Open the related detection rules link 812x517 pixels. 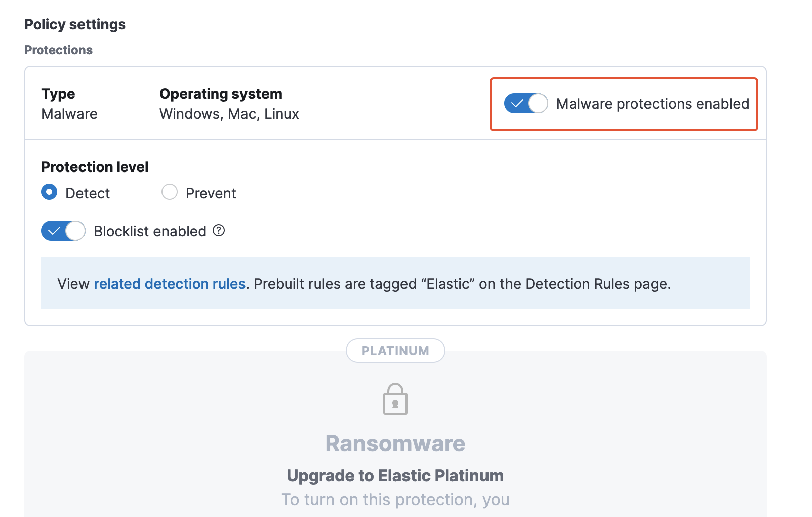click(x=170, y=284)
